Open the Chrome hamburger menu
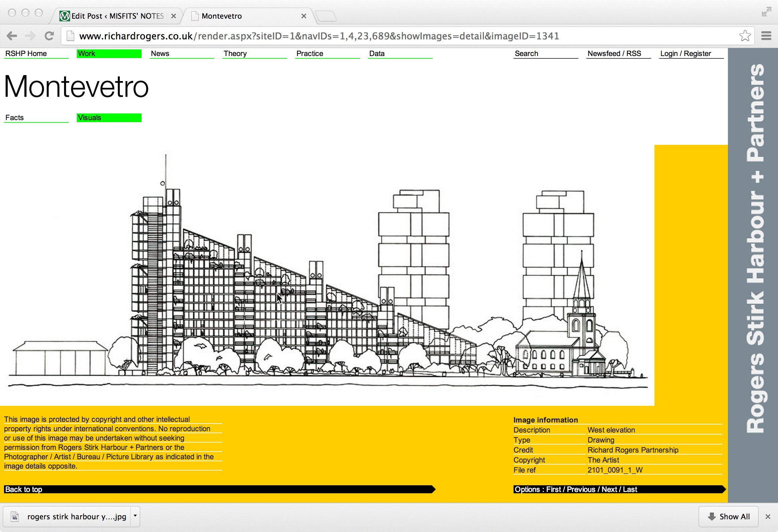The image size is (778, 532). (766, 36)
